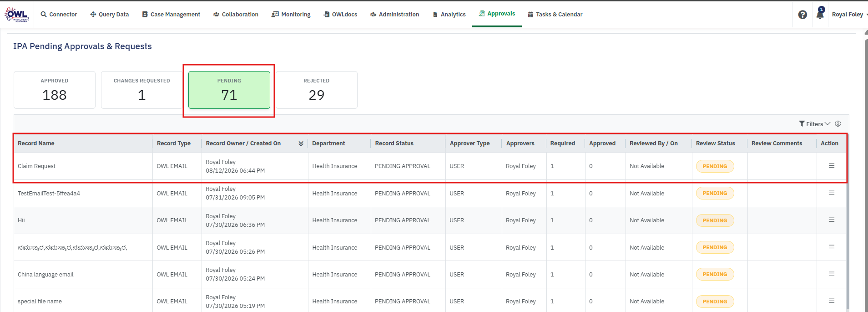Image resolution: width=868 pixels, height=312 pixels.
Task: Open action menu for Claim Request row
Action: tap(831, 166)
